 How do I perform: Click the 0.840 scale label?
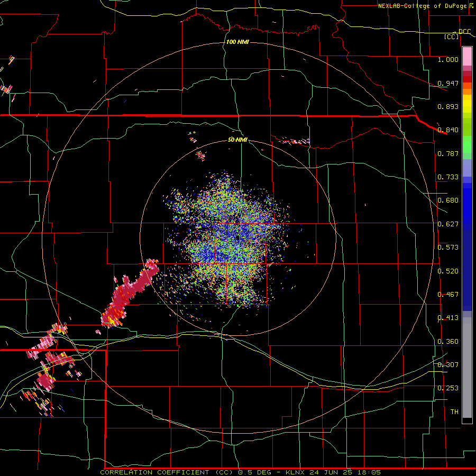click(448, 130)
